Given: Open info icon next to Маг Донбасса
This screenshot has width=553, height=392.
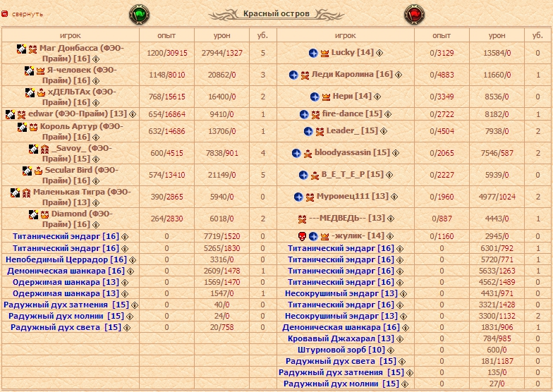Looking at the screenshot, I should point(96,59).
